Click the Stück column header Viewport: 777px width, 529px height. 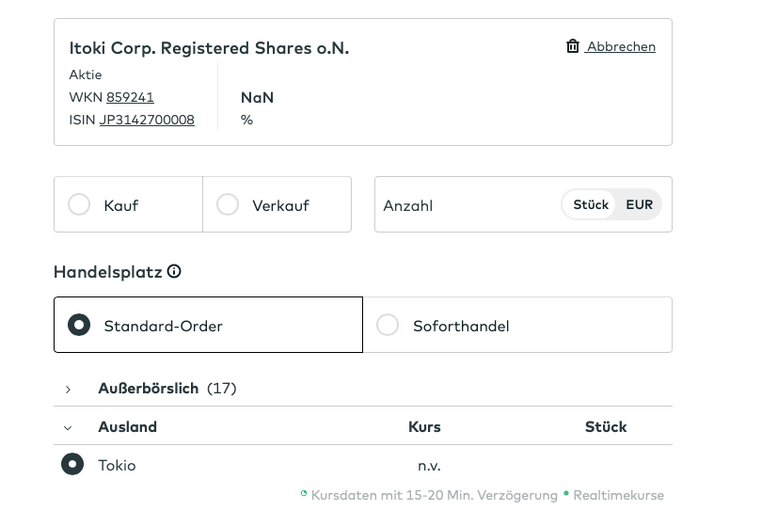[x=605, y=427]
